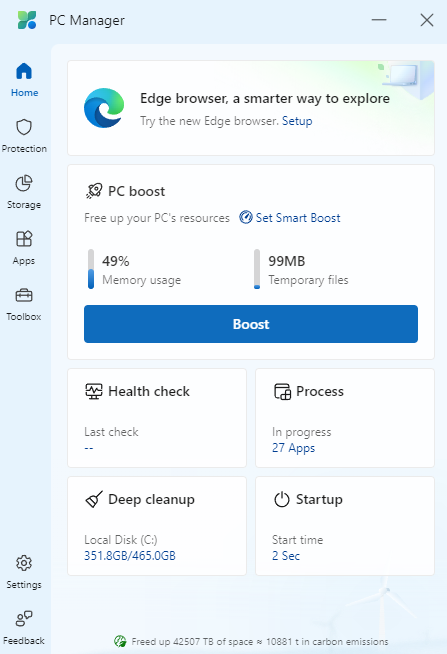Click the Health check monitor icon
Image resolution: width=447 pixels, height=654 pixels.
point(94,391)
